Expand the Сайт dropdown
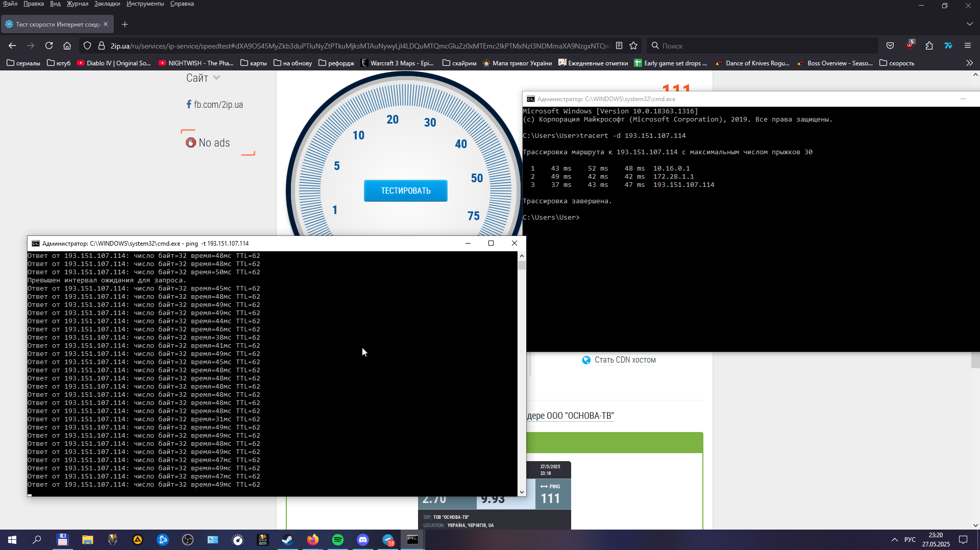Image resolution: width=980 pixels, height=550 pixels. 203,78
